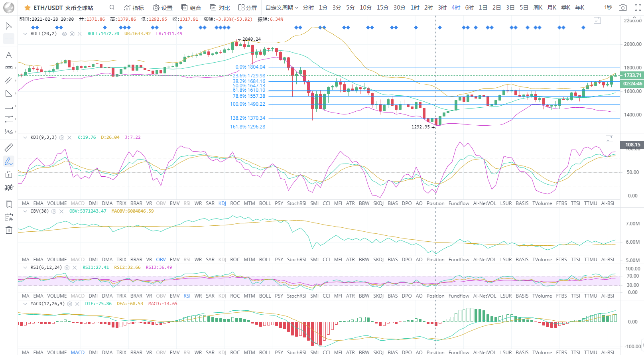The width and height of the screenshot is (644, 355).
Task: Open the 指标 indicators button
Action: (x=134, y=8)
